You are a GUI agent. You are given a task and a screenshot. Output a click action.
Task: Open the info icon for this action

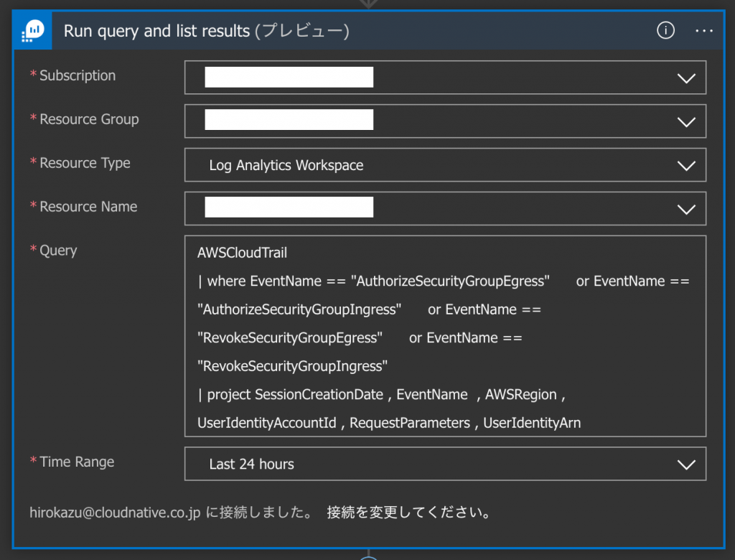pyautogui.click(x=665, y=31)
